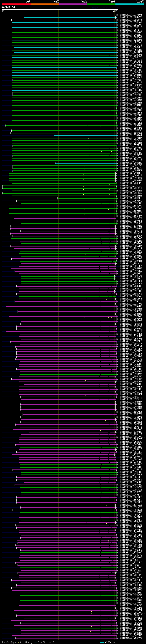Select hit label UniRef100_C7TQK2
Screen dimensions: 146x644
pyautogui.click(x=131, y=123)
